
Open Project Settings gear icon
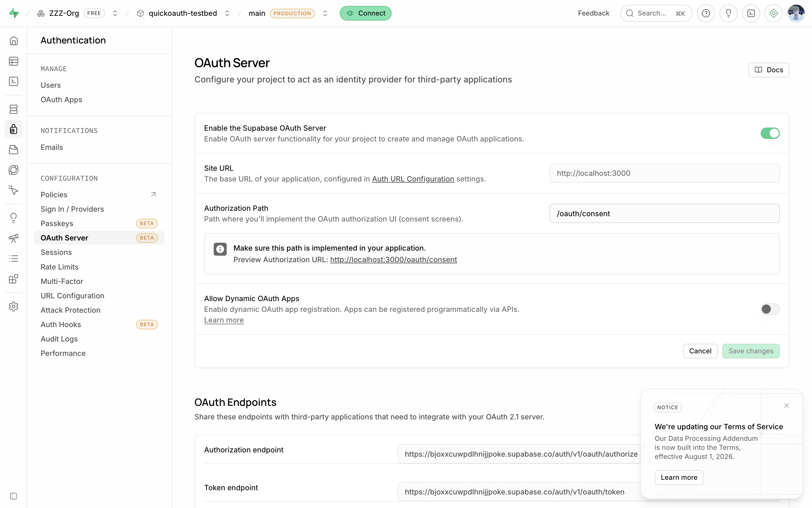pos(14,306)
